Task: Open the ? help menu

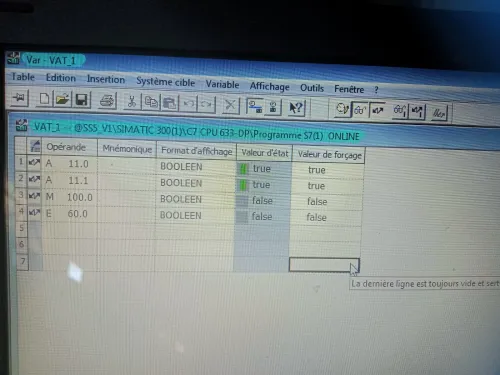Action: [376, 90]
